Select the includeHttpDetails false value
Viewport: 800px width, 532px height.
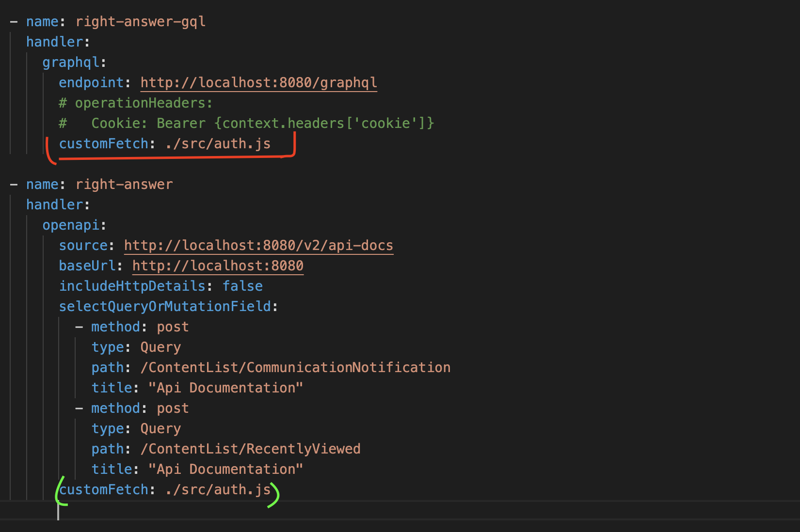(x=242, y=286)
